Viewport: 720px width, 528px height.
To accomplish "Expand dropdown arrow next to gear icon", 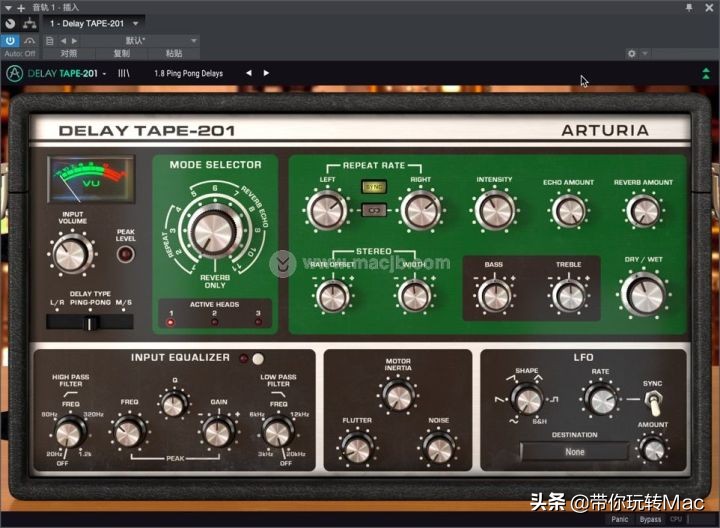I will [x=644, y=54].
